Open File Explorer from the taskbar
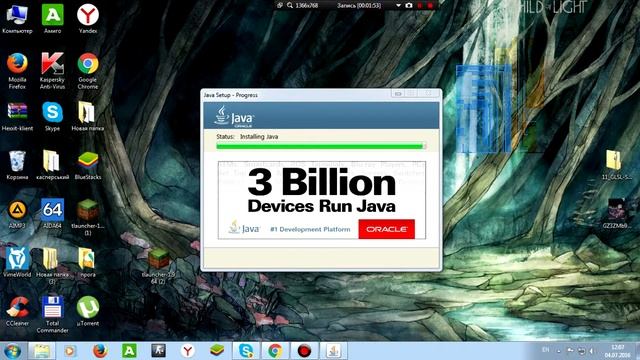The width and height of the screenshot is (640, 360). pyautogui.click(x=42, y=351)
